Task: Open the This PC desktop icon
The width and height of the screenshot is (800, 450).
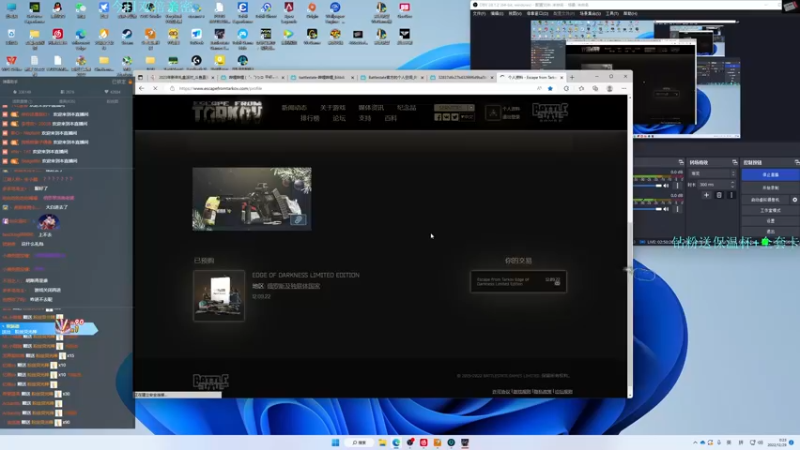Action: [11, 9]
